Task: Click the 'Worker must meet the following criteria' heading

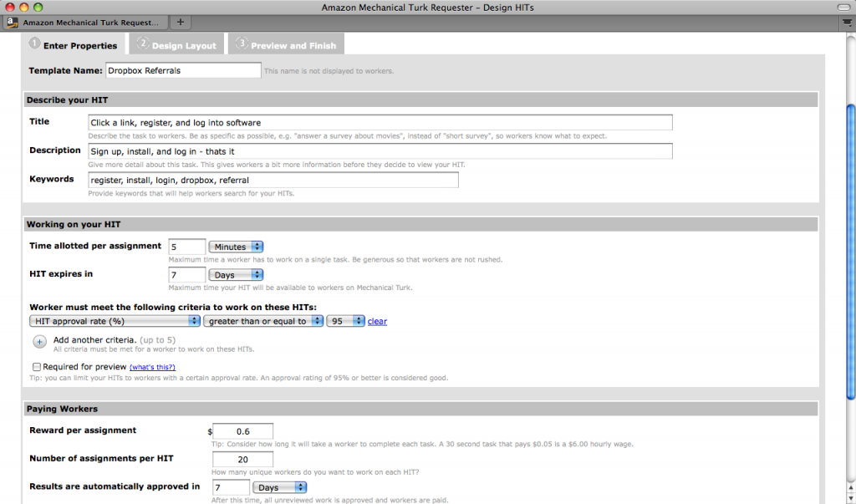Action: click(173, 307)
